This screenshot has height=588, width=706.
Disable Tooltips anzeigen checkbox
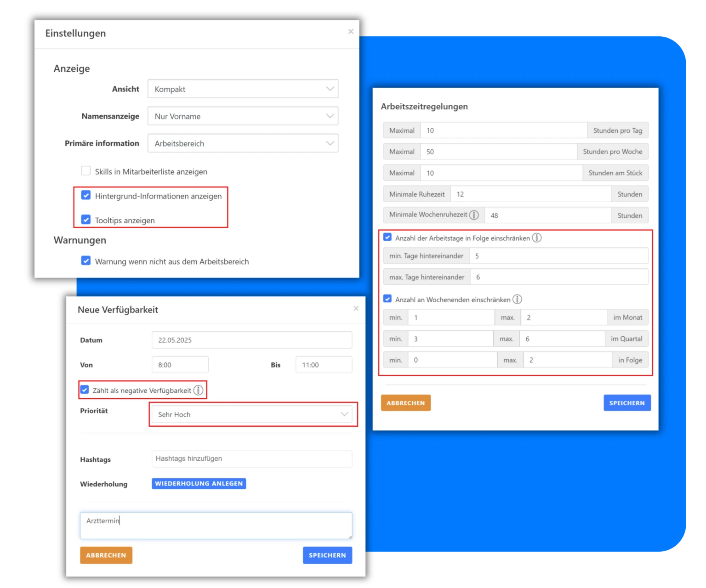(86, 220)
